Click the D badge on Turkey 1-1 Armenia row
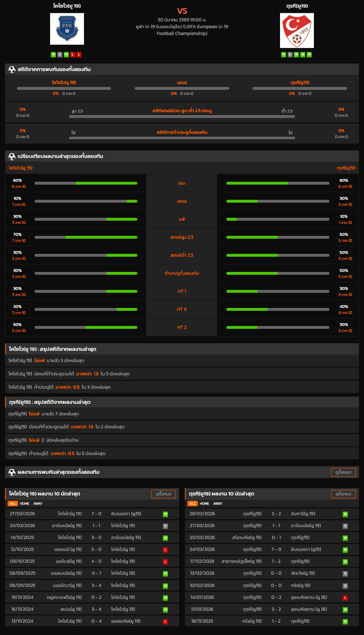364x635 pixels. coord(345,526)
